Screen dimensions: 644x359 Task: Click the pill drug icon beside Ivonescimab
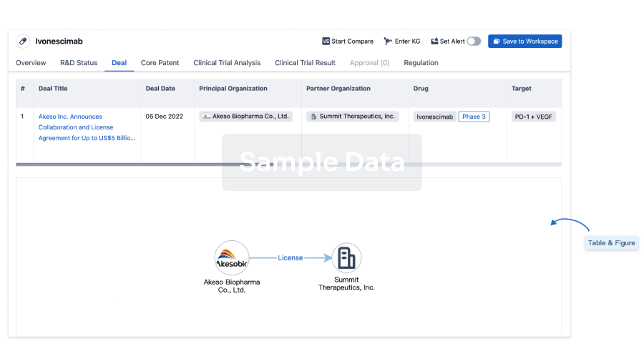point(23,41)
